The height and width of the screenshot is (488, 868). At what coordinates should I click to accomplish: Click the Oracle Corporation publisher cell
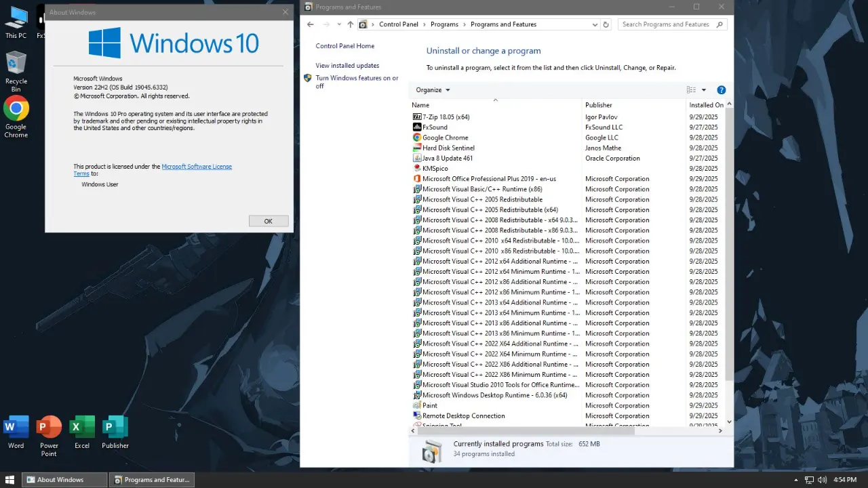pyautogui.click(x=613, y=158)
